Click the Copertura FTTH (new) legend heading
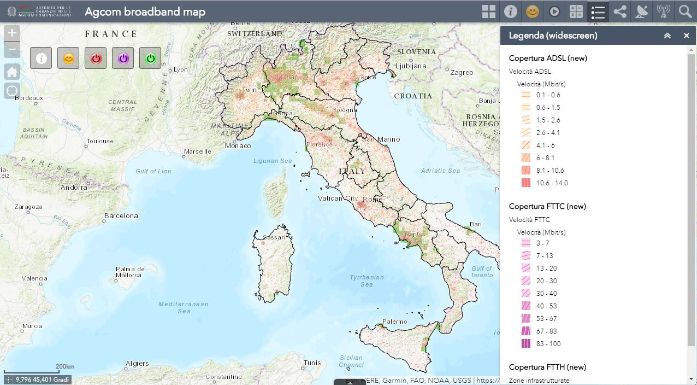The image size is (697, 385). [x=547, y=367]
